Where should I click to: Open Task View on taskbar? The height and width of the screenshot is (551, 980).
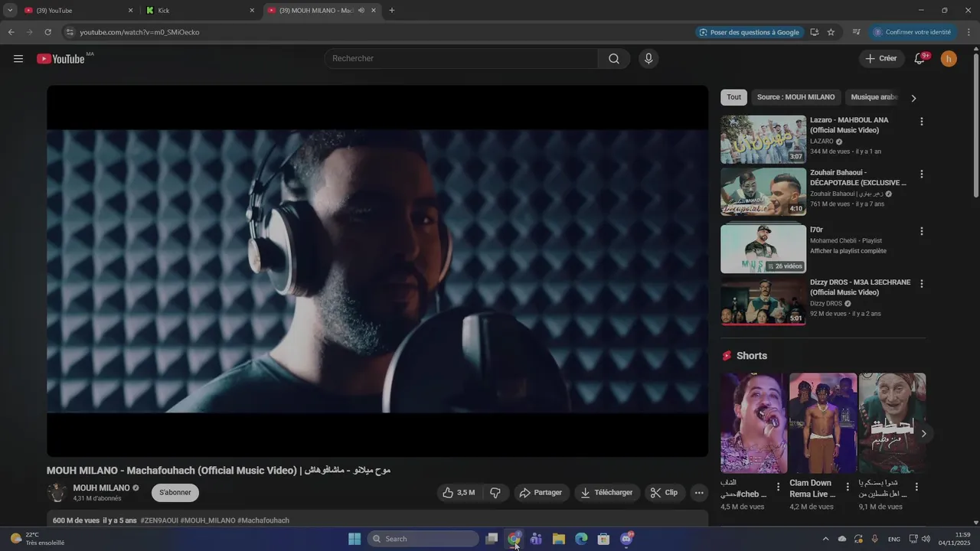click(492, 539)
